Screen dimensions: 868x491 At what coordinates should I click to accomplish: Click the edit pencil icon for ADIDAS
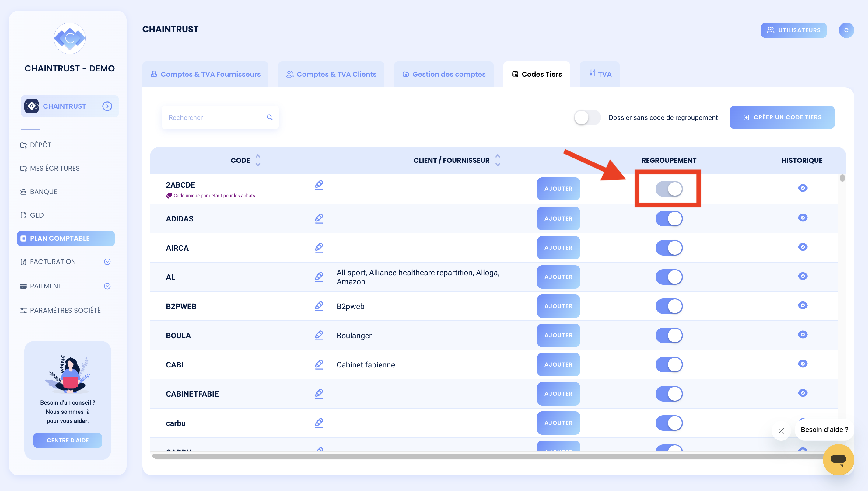(x=319, y=218)
